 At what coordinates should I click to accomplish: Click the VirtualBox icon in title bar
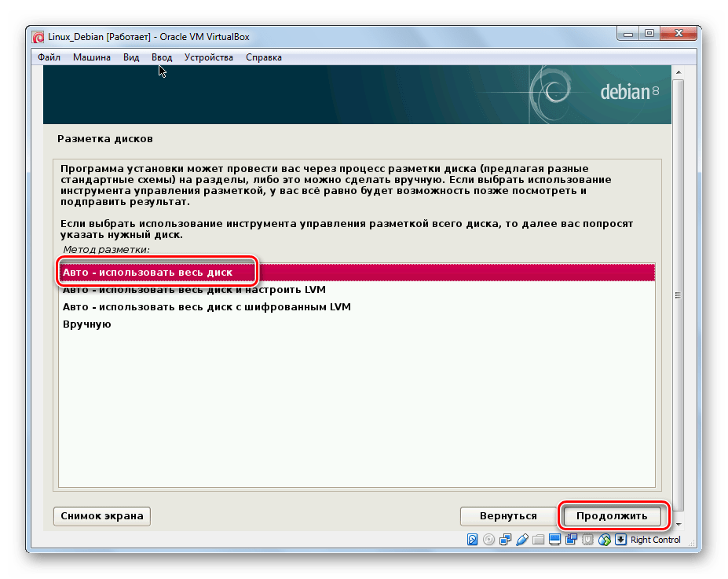[38, 37]
